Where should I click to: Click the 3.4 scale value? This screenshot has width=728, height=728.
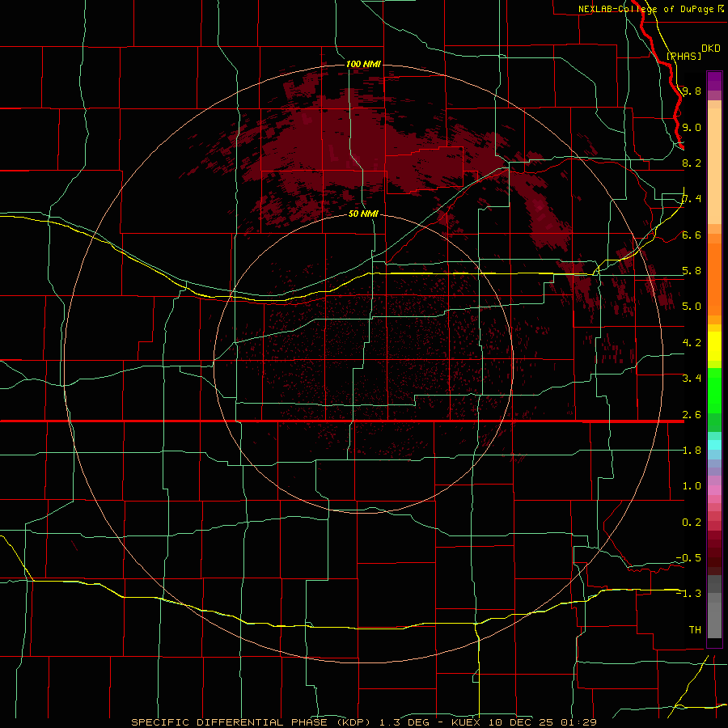(692, 379)
